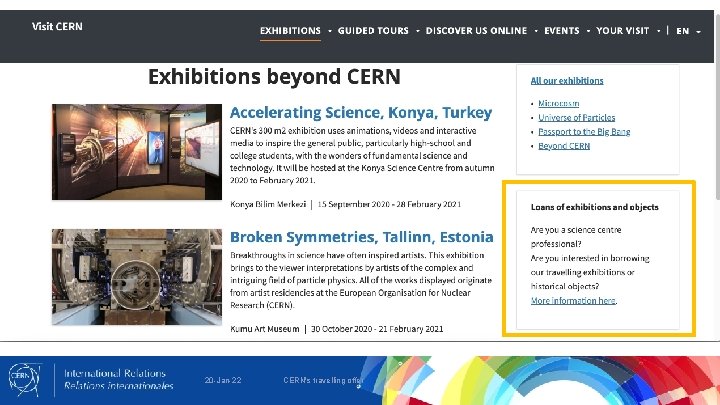Click the 20-Jan-22 footer date
Screen dimensions: 720x405
(223, 380)
